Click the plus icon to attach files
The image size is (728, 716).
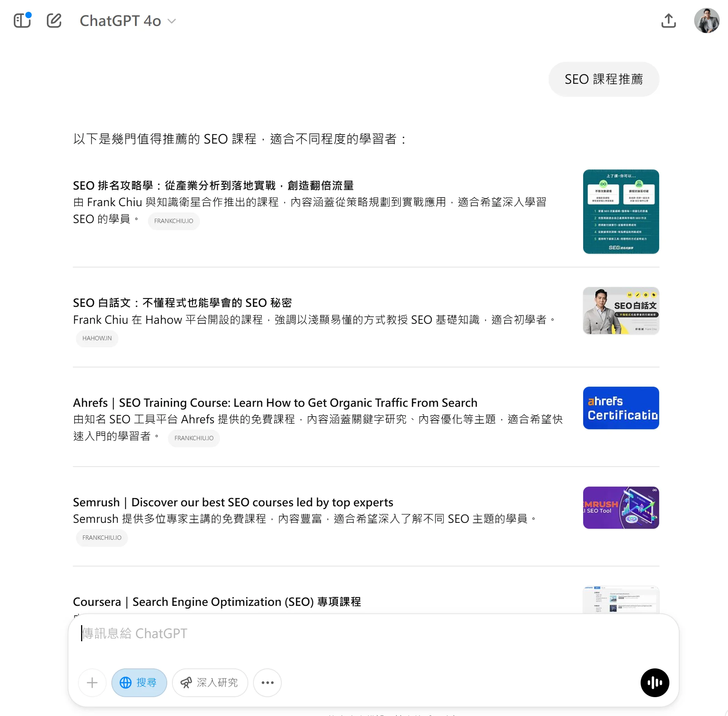[92, 683]
